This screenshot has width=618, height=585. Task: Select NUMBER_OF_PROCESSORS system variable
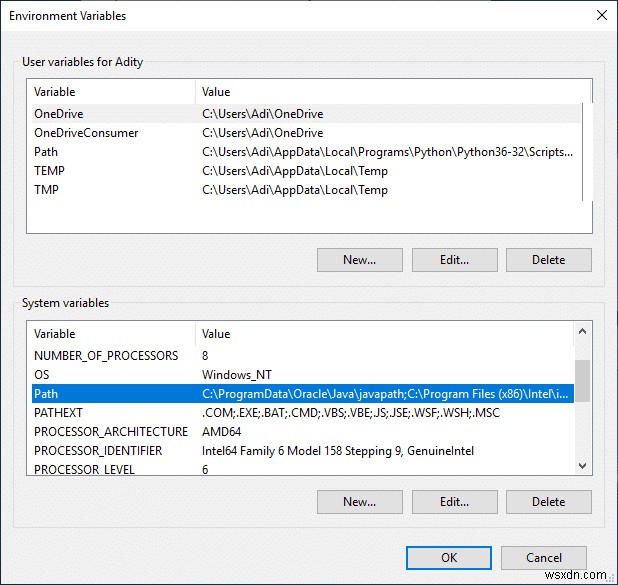(303, 356)
